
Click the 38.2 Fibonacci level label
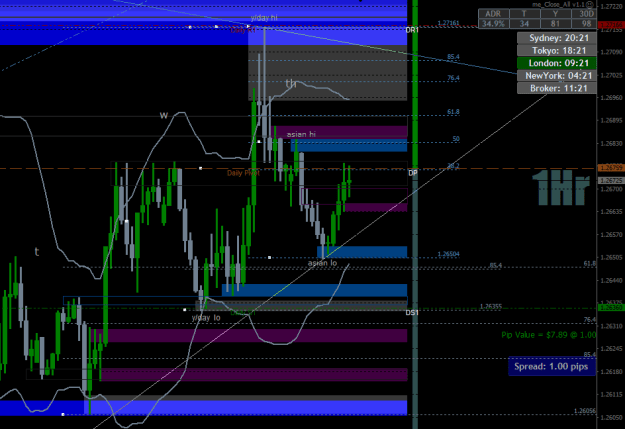click(453, 165)
